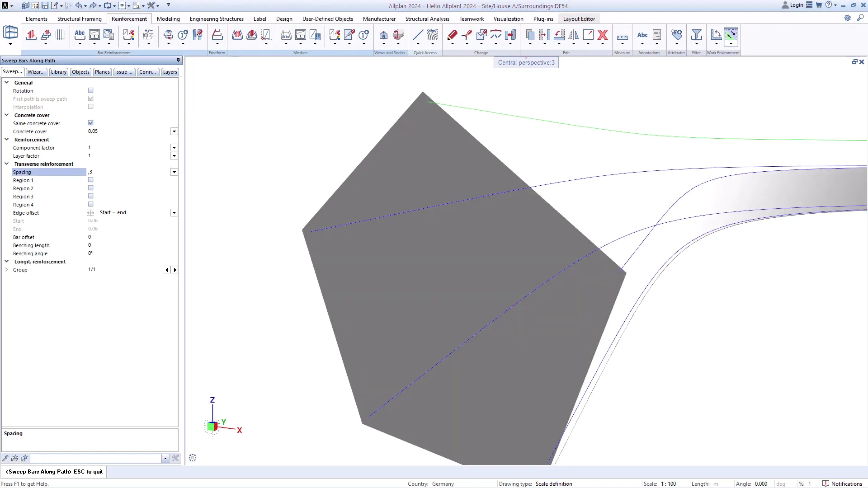Click the Filter funnel icon
Screen dimensions: 868x488
point(696,35)
